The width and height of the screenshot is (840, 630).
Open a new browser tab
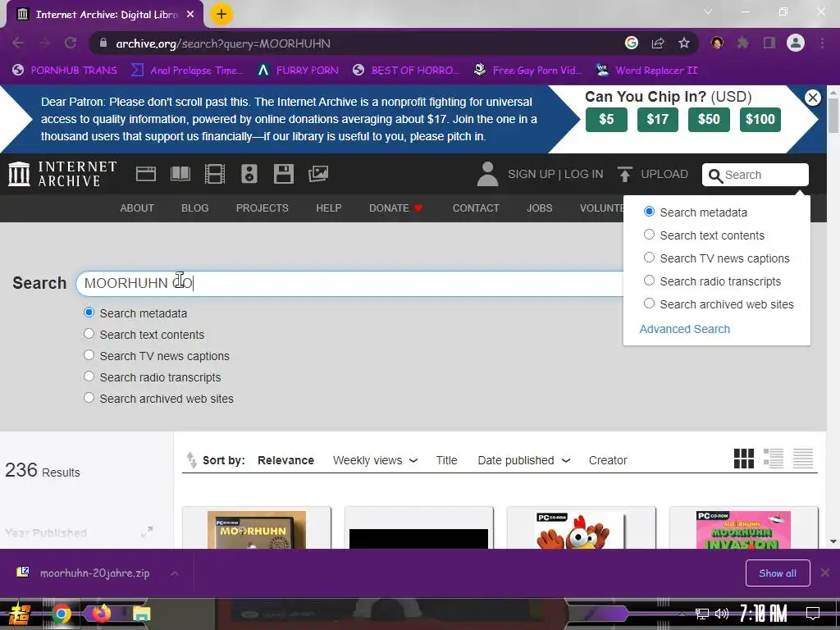(221, 14)
